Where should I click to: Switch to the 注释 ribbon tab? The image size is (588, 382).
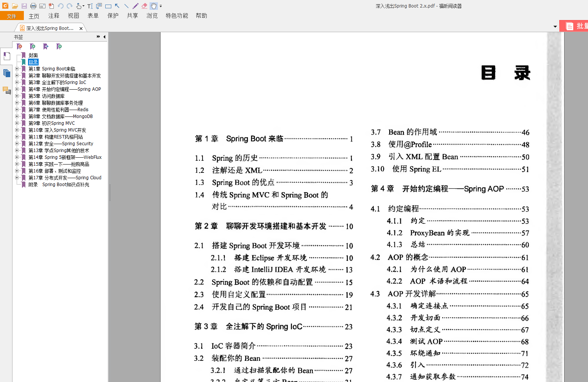tap(54, 16)
